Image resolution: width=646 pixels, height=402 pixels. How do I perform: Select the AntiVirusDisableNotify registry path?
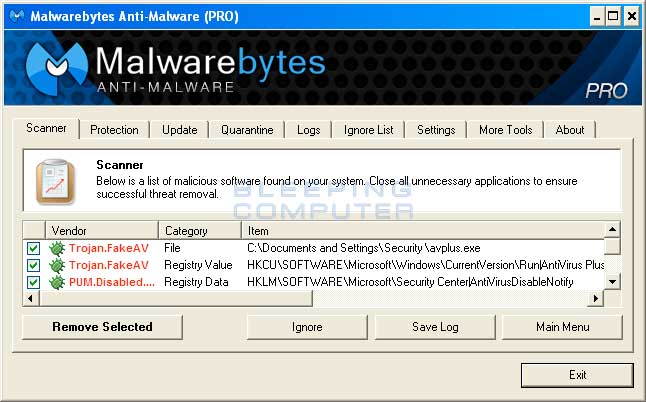click(x=410, y=282)
